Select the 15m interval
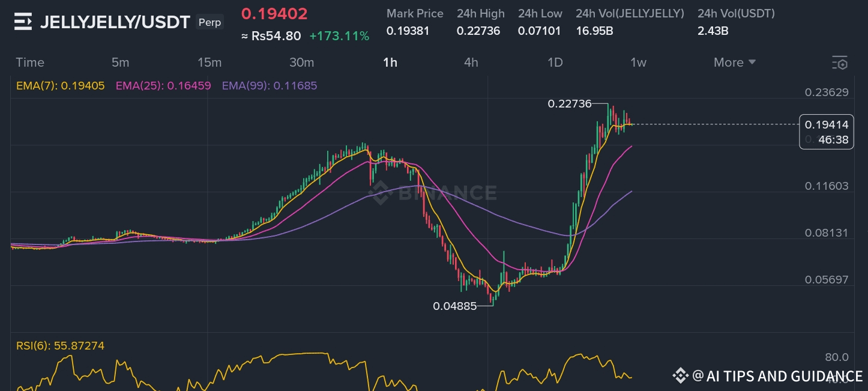Image resolution: width=868 pixels, height=391 pixels. pos(209,62)
